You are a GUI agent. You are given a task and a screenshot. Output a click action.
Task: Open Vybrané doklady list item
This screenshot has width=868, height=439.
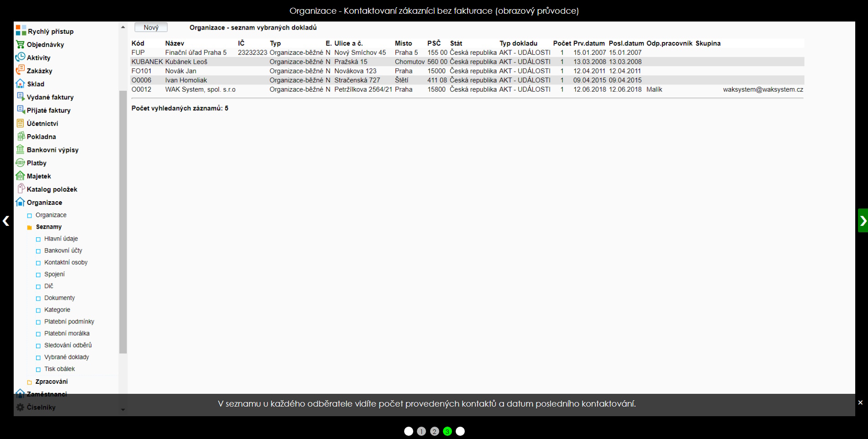(x=66, y=357)
